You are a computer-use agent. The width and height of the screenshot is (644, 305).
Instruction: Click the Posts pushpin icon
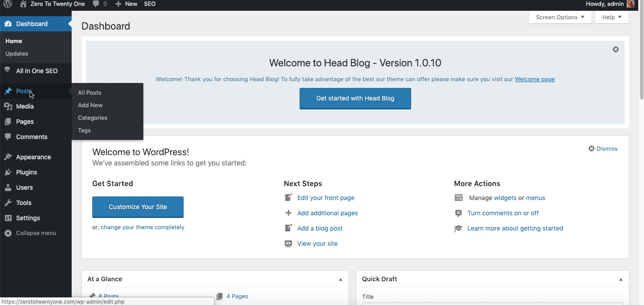tap(8, 91)
